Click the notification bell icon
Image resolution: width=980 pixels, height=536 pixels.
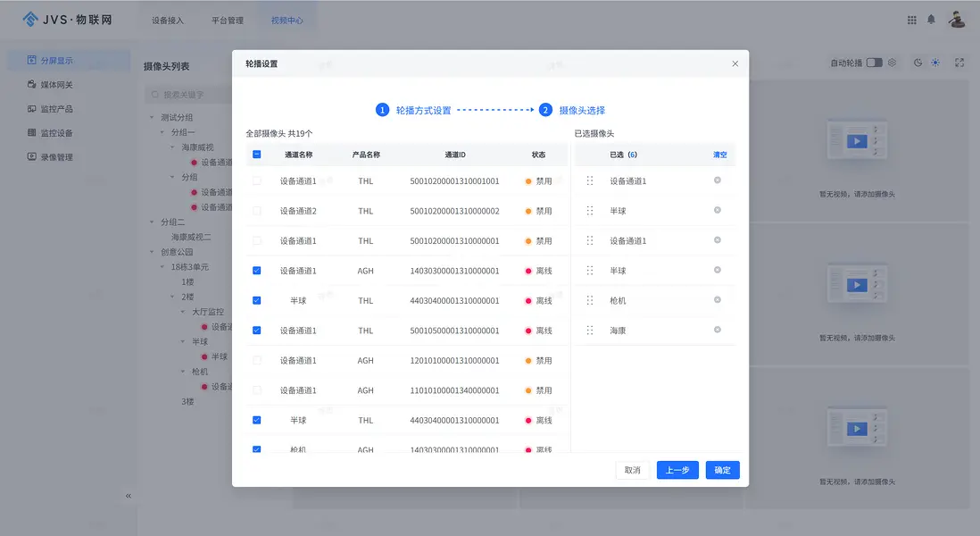tap(931, 20)
